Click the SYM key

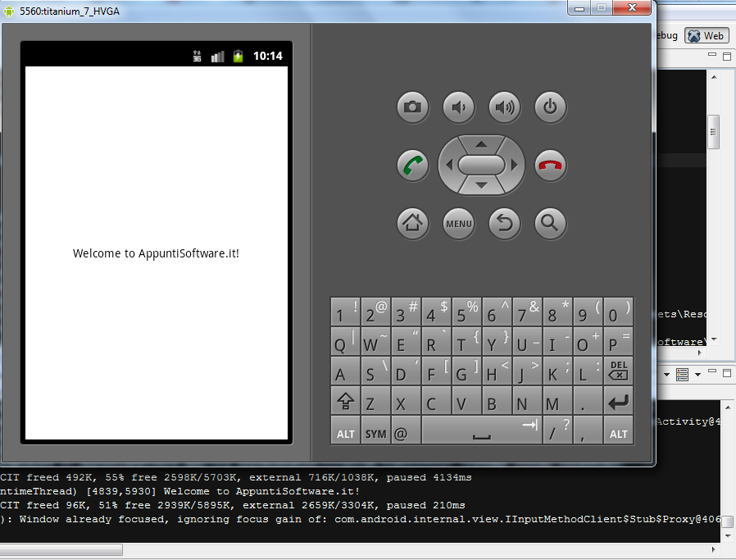click(375, 430)
